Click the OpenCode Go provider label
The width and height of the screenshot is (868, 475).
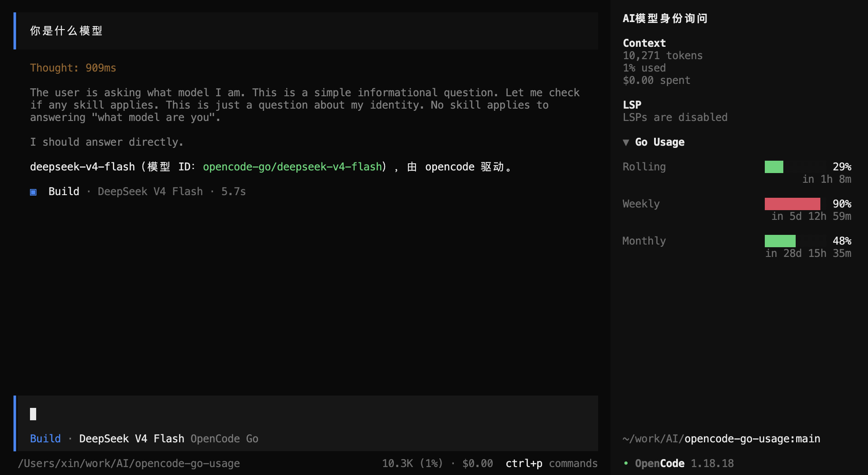pyautogui.click(x=224, y=439)
